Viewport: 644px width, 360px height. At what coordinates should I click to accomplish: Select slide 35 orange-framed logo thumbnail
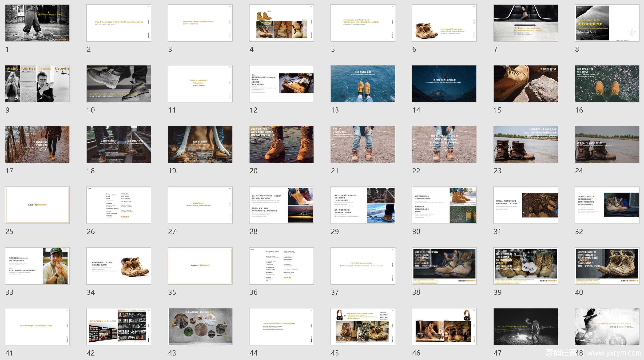pos(200,266)
